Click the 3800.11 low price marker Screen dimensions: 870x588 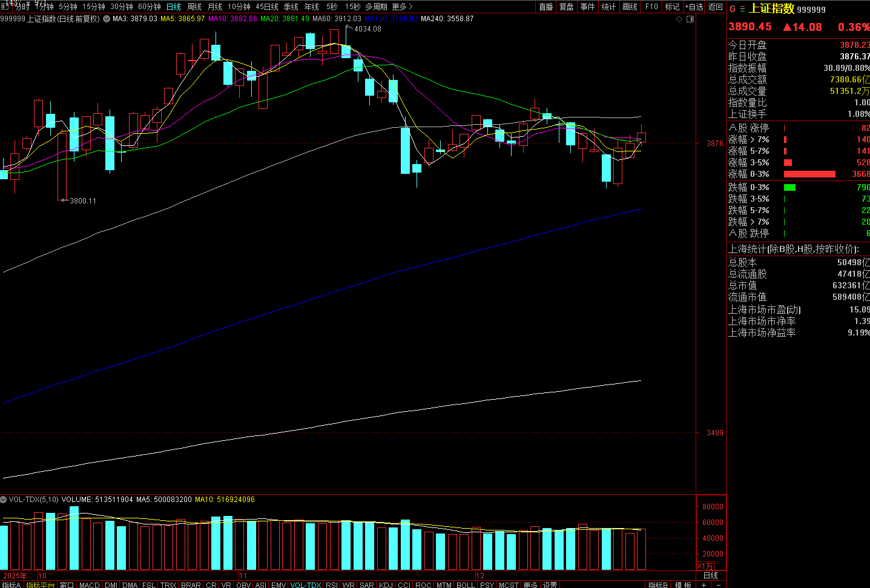(x=83, y=200)
